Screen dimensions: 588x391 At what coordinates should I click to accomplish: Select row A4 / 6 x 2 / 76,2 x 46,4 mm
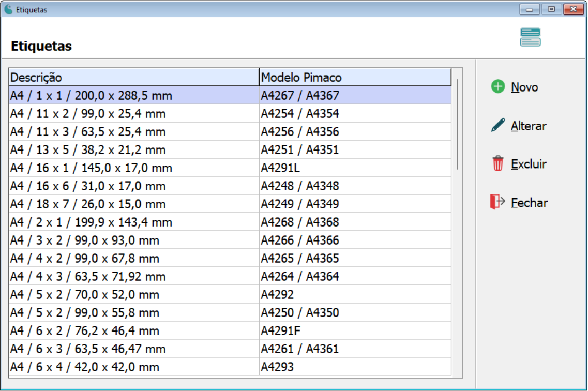(230, 330)
